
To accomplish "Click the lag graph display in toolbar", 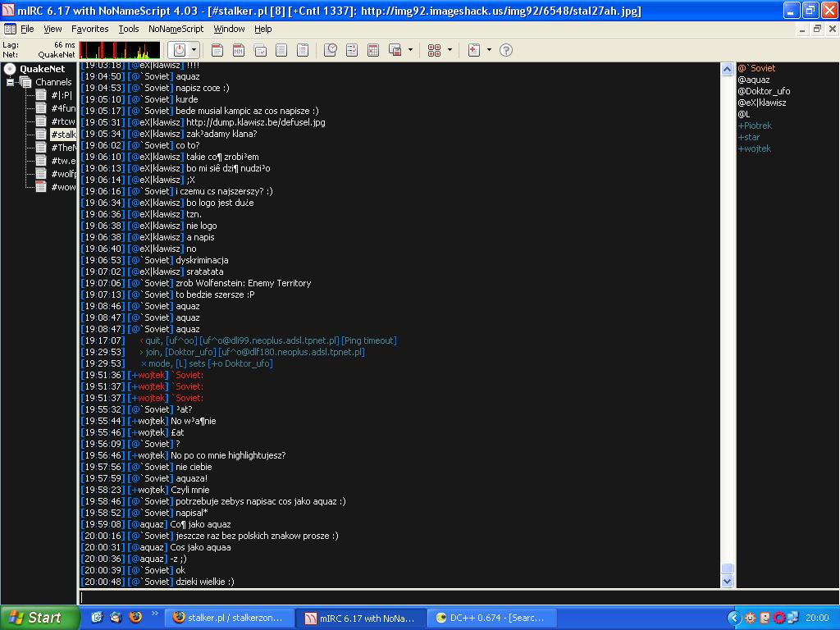I will click(120, 50).
